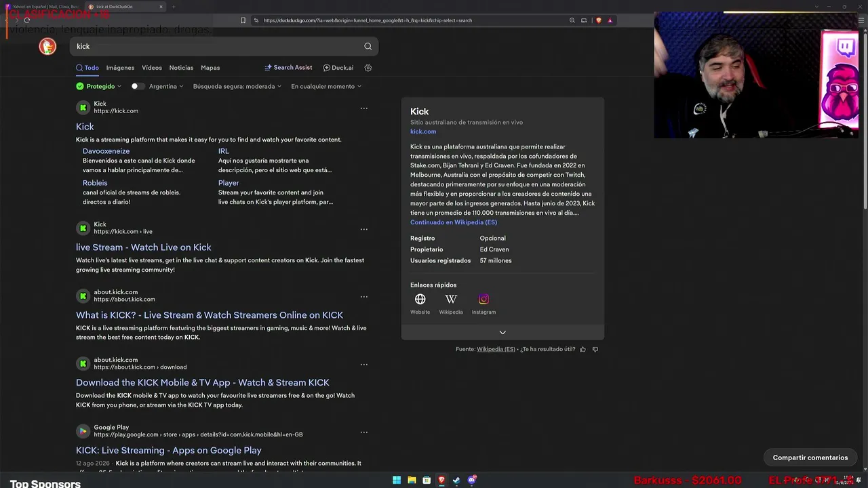Open the options menu for the first Kick result
The image size is (868, 488).
364,108
